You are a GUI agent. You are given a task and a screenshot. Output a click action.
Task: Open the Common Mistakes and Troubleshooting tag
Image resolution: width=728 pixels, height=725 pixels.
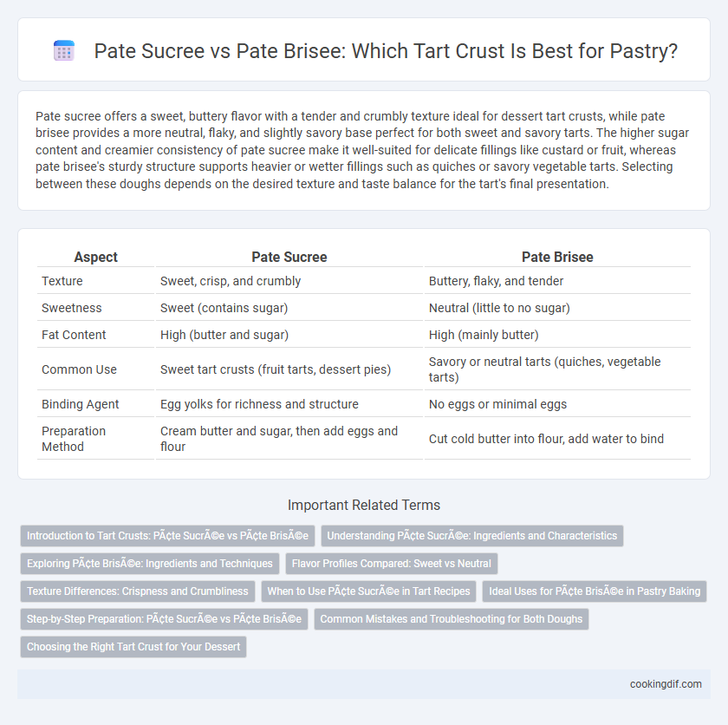pyautogui.click(x=452, y=619)
